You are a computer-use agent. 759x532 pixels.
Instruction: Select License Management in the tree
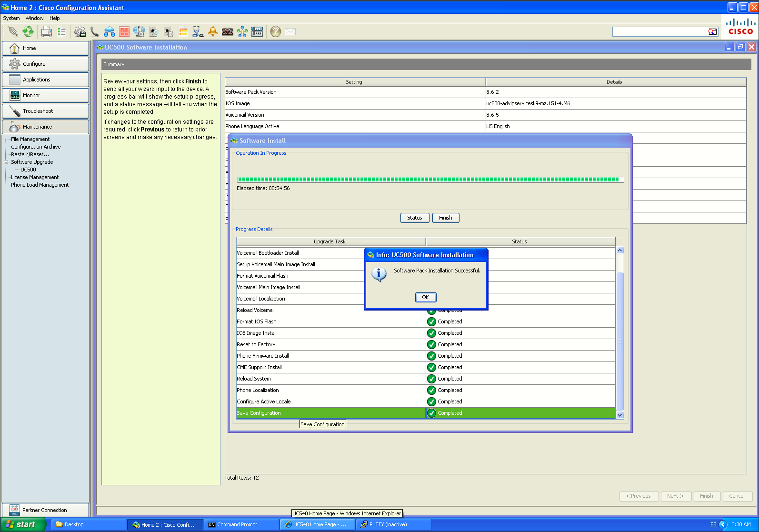pos(35,177)
